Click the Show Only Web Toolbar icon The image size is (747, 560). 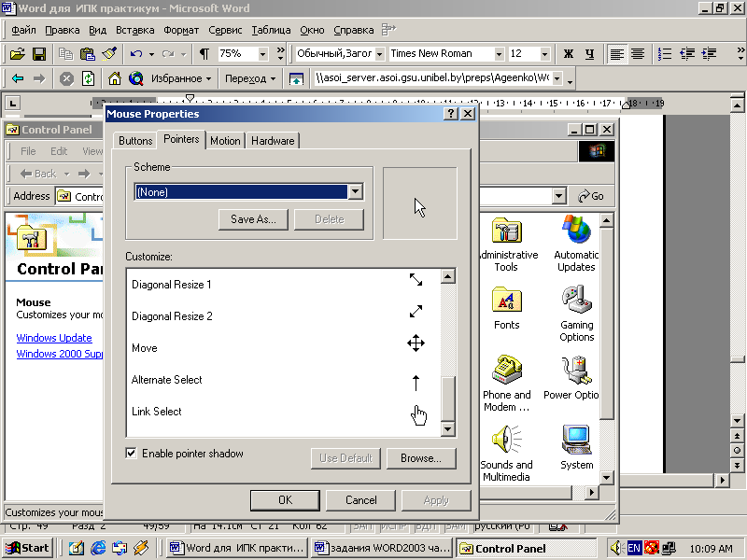(296, 78)
